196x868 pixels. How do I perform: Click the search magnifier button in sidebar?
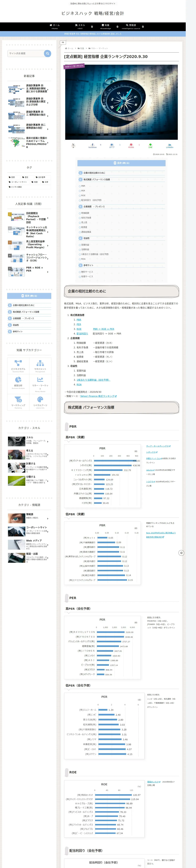pyautogui.click(x=47, y=53)
